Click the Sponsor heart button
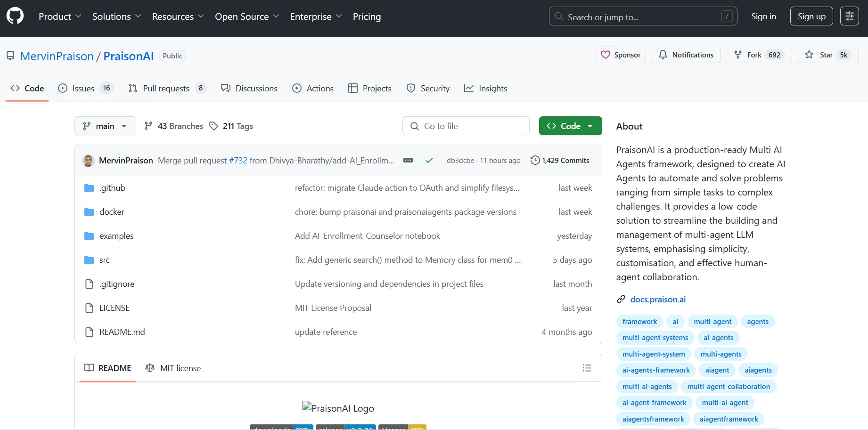 (621, 55)
